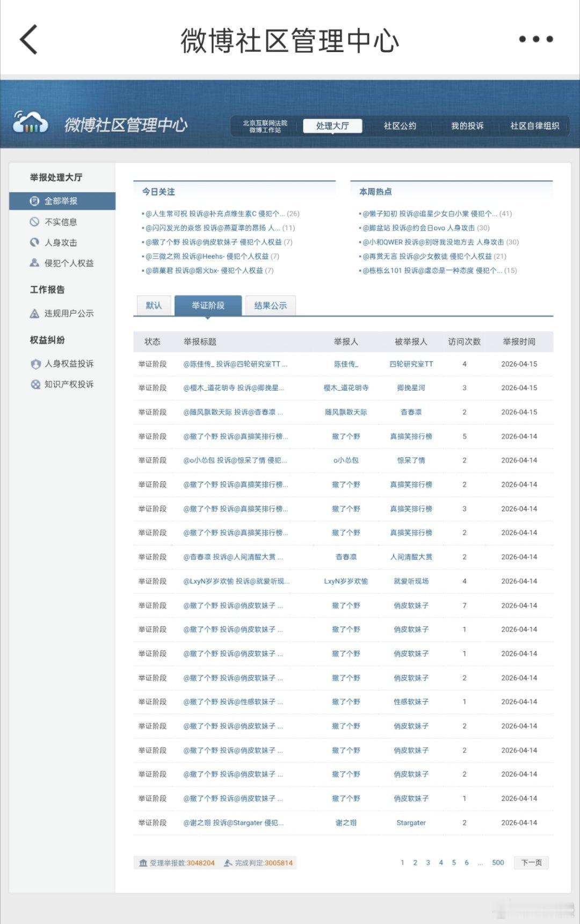Open reported user 人间清醒大赏
The height and width of the screenshot is (924, 580).
click(x=411, y=557)
